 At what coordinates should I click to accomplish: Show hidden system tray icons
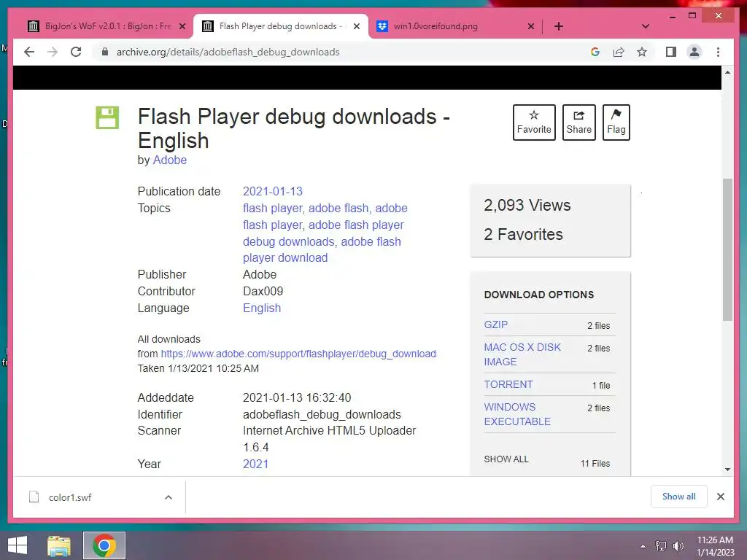(x=643, y=546)
